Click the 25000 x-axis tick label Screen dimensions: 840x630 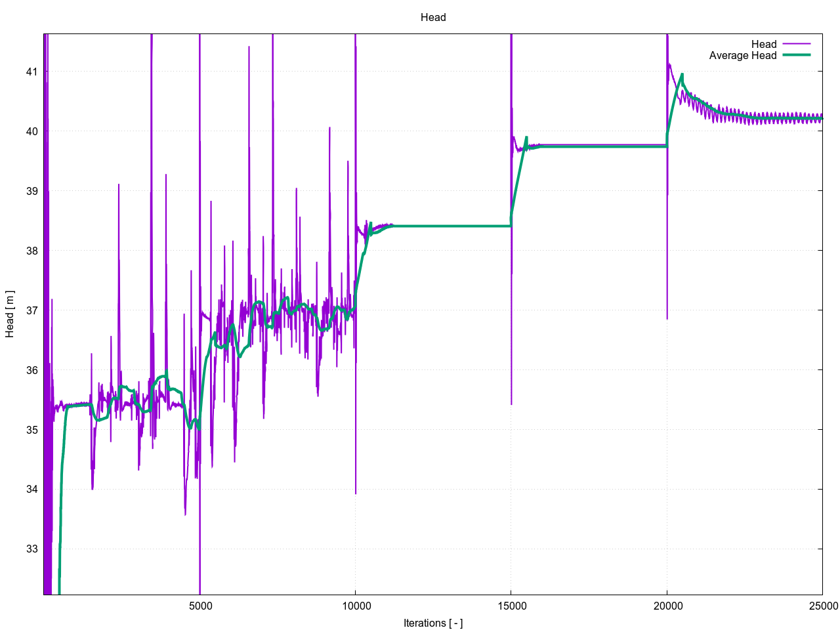(x=822, y=606)
